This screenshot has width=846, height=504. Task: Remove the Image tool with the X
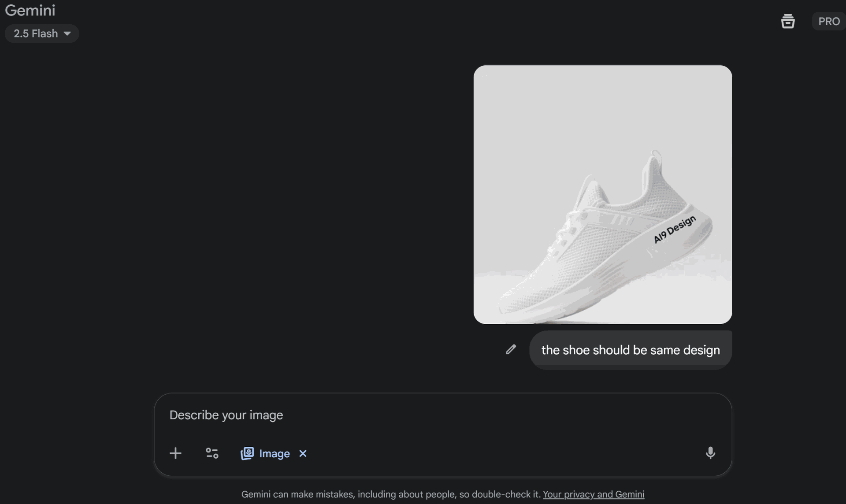coord(303,453)
